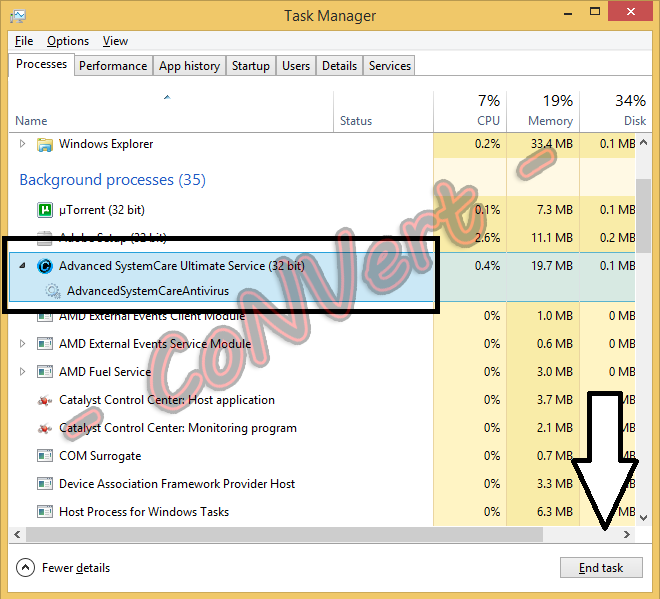This screenshot has width=660, height=599.
Task: Click the Fewer details link
Action: [76, 568]
